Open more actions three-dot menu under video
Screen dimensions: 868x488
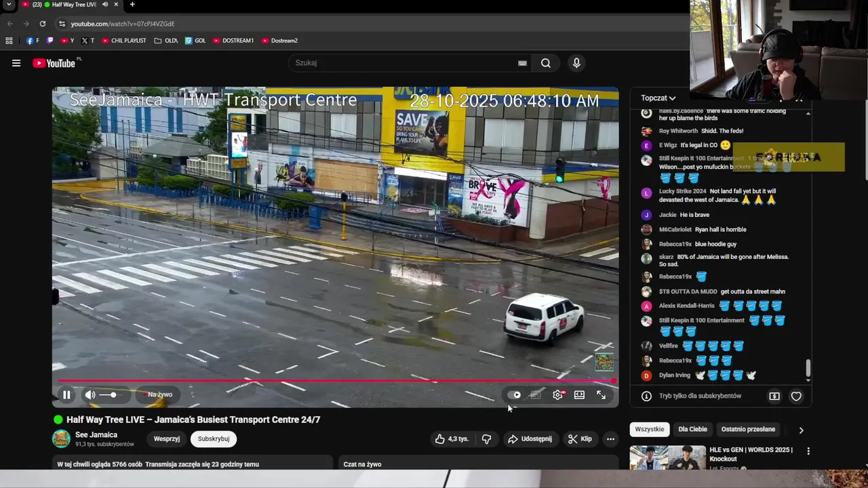pos(610,439)
